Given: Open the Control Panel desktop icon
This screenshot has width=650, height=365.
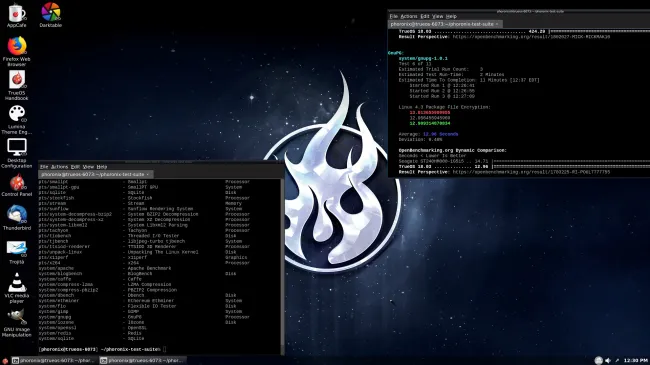Looking at the screenshot, I should (17, 185).
